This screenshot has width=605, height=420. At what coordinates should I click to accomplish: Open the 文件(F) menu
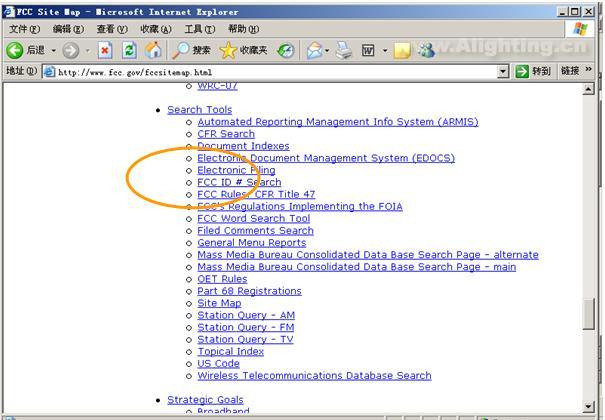click(x=24, y=29)
